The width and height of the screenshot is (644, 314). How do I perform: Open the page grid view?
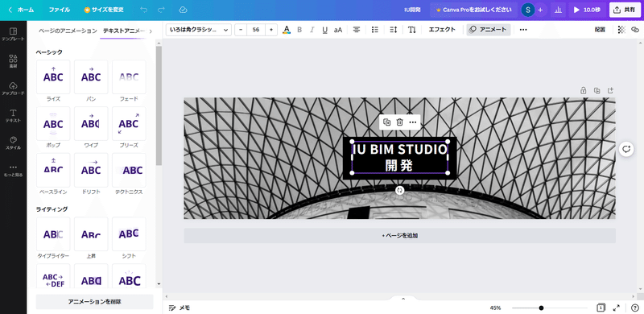pos(601,308)
